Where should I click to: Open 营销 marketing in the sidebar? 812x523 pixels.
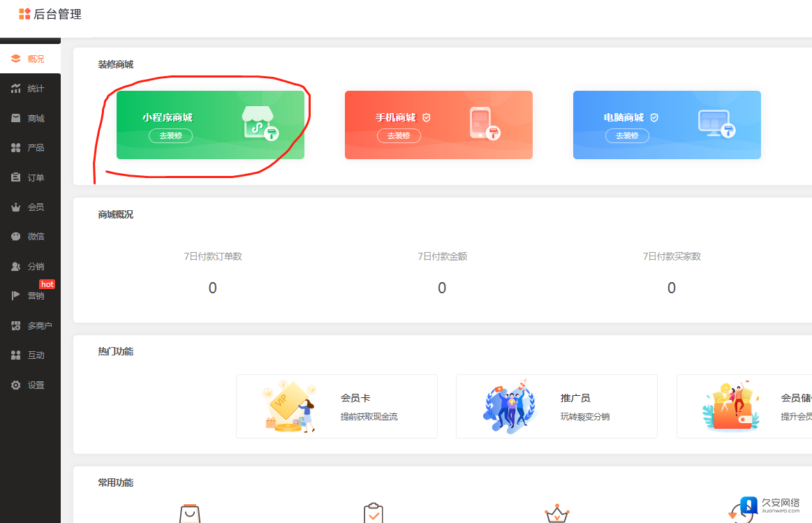point(30,295)
